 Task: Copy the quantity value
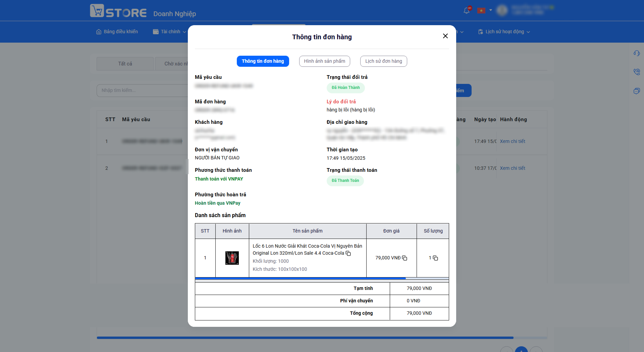(x=435, y=258)
